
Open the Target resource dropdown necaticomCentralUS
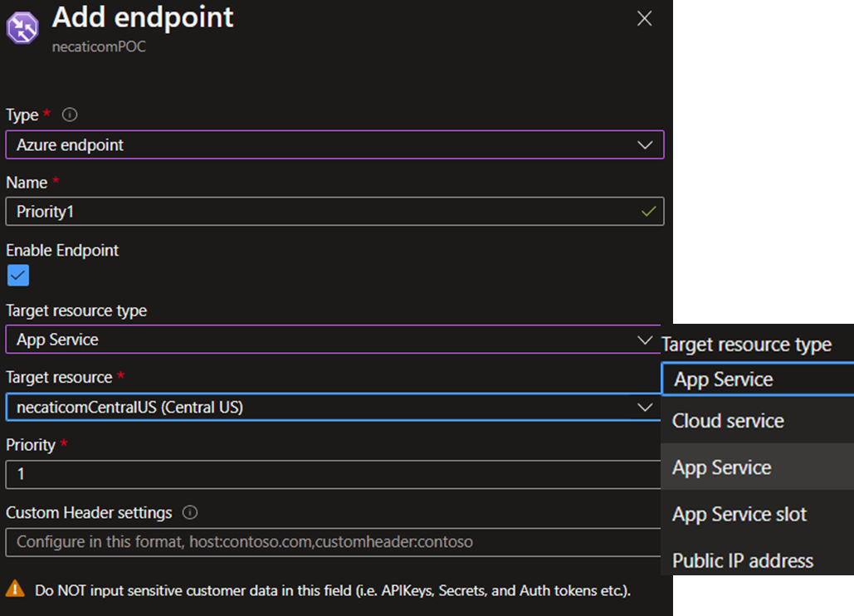333,408
